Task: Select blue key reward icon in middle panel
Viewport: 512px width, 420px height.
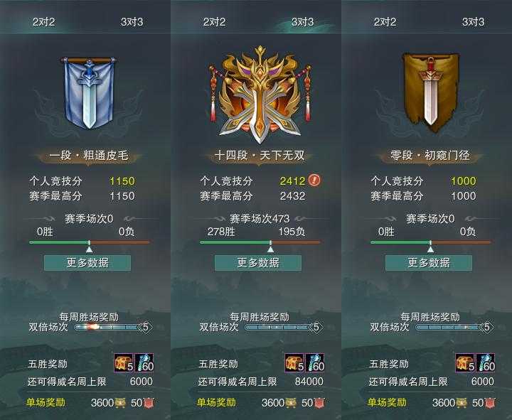Action: click(x=315, y=363)
